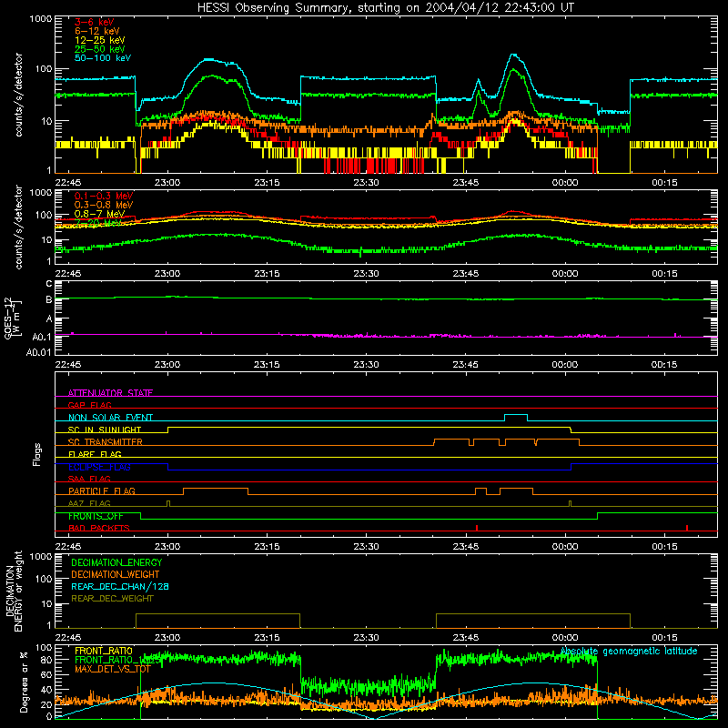Select the A0.01 tick label on GOES axis
The height and width of the screenshot is (728, 728).
tap(39, 353)
